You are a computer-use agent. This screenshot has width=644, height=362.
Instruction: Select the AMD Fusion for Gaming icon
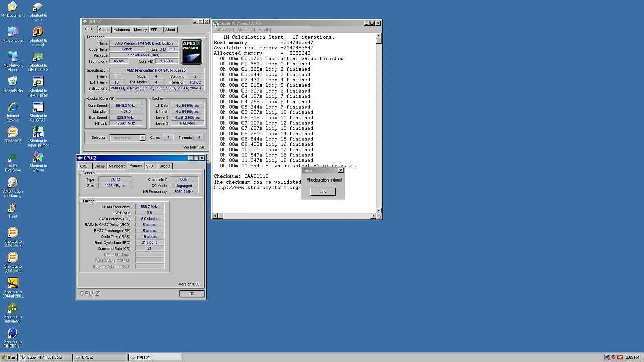point(13,187)
